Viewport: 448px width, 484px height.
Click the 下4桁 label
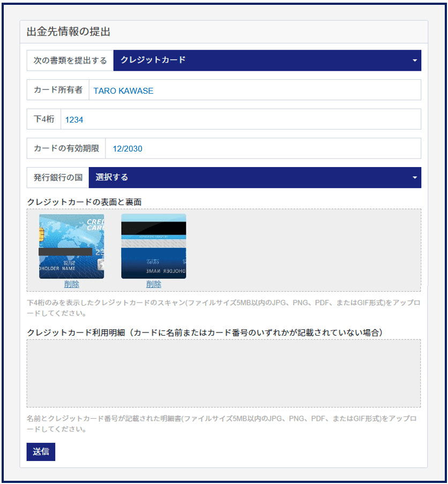tap(44, 119)
